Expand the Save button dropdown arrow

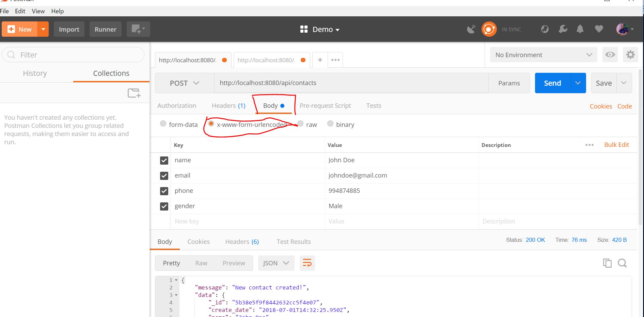(624, 83)
